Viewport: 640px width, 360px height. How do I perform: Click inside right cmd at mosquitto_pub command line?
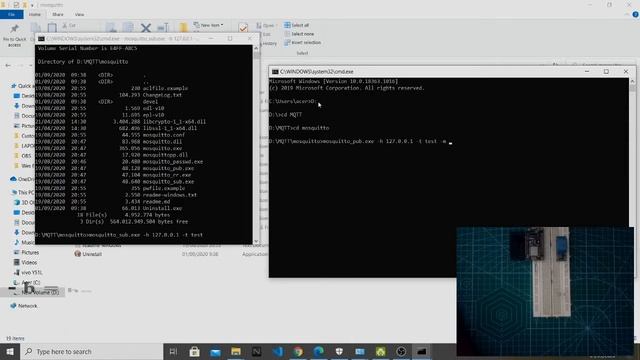(359, 141)
